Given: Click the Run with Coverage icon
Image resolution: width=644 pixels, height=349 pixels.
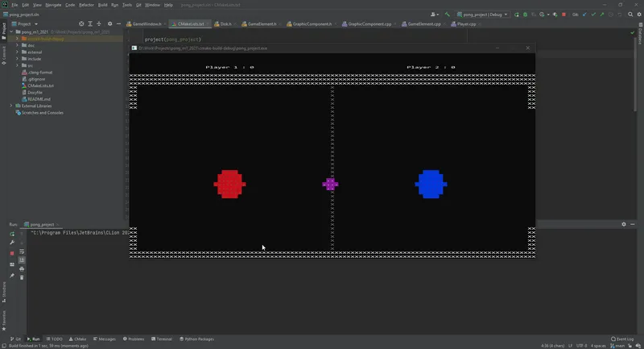Looking at the screenshot, I should coord(534,15).
